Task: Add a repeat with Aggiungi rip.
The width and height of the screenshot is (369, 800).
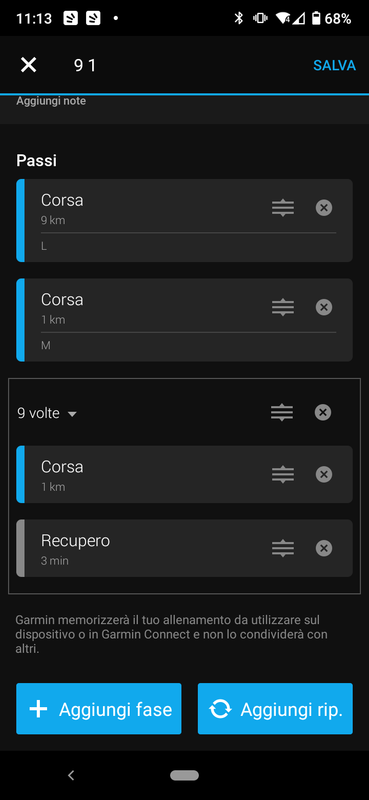Action: (x=275, y=709)
